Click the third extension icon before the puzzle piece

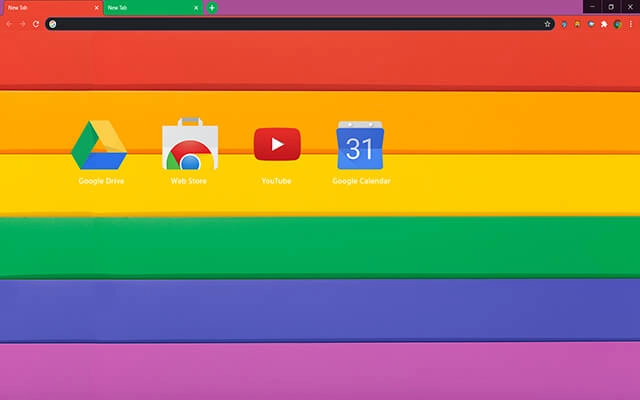[x=591, y=24]
